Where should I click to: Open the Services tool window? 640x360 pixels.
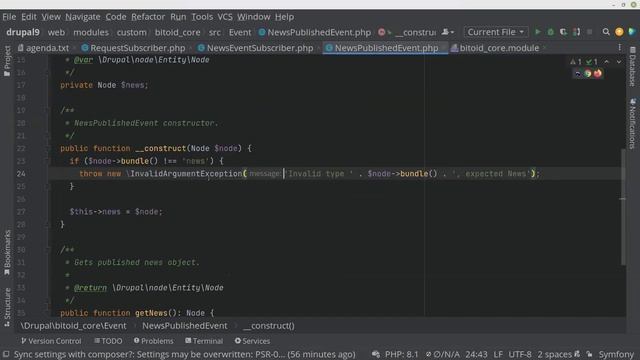[252, 341]
